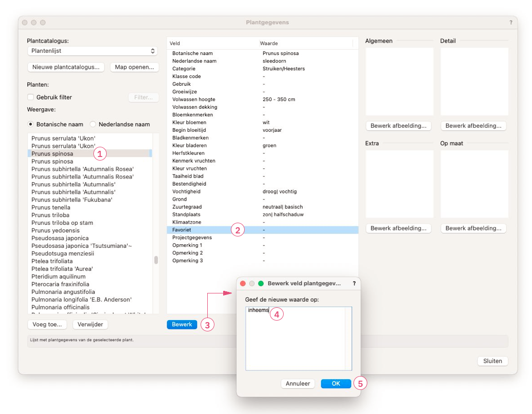Click the Veld column header
Image resolution: width=532 pixels, height=414 pixels.
pos(213,44)
